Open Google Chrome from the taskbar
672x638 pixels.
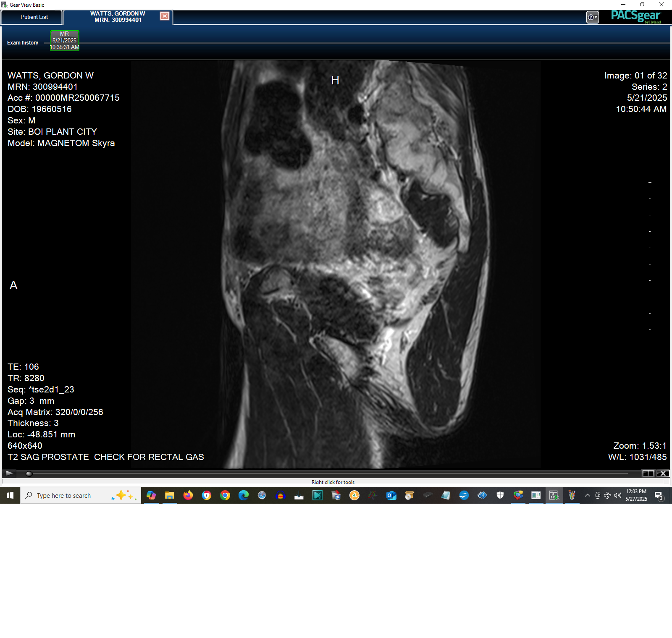pyautogui.click(x=225, y=495)
